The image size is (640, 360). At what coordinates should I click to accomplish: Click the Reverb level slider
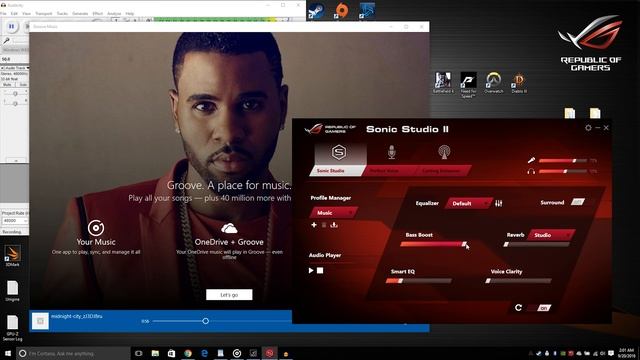pyautogui.click(x=537, y=244)
